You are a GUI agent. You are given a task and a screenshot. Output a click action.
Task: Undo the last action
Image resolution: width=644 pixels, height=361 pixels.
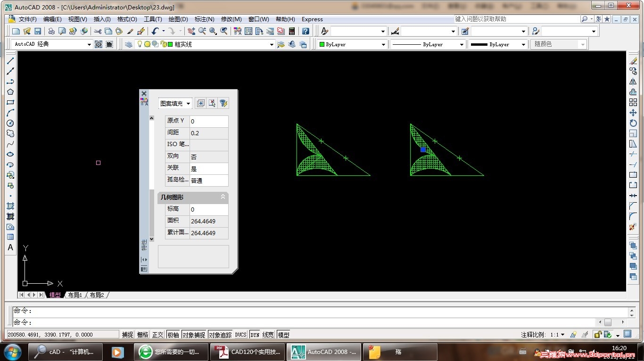point(155,31)
